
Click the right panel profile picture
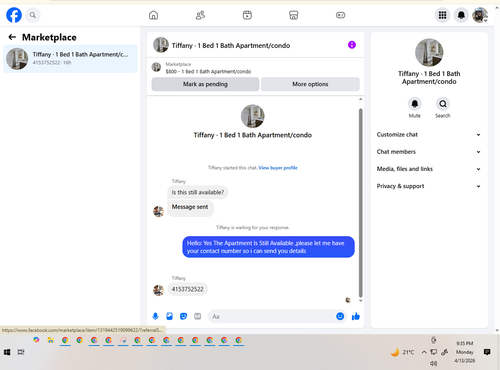point(429,52)
